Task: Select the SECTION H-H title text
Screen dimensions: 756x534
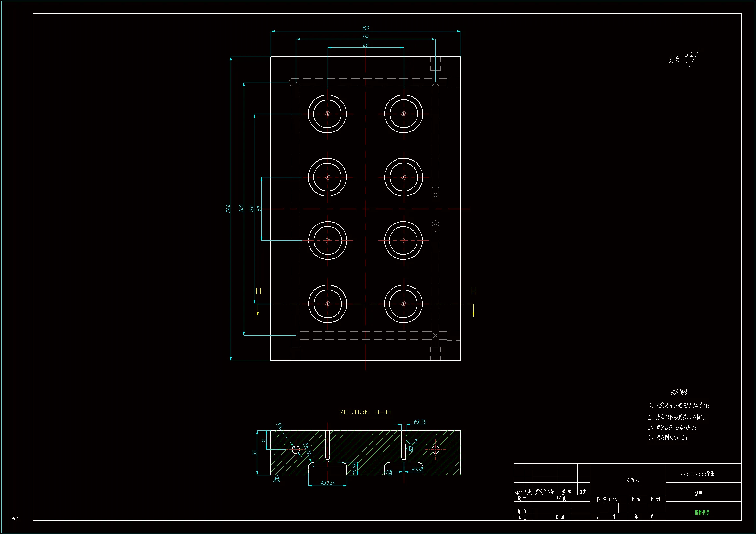Action: [365, 412]
